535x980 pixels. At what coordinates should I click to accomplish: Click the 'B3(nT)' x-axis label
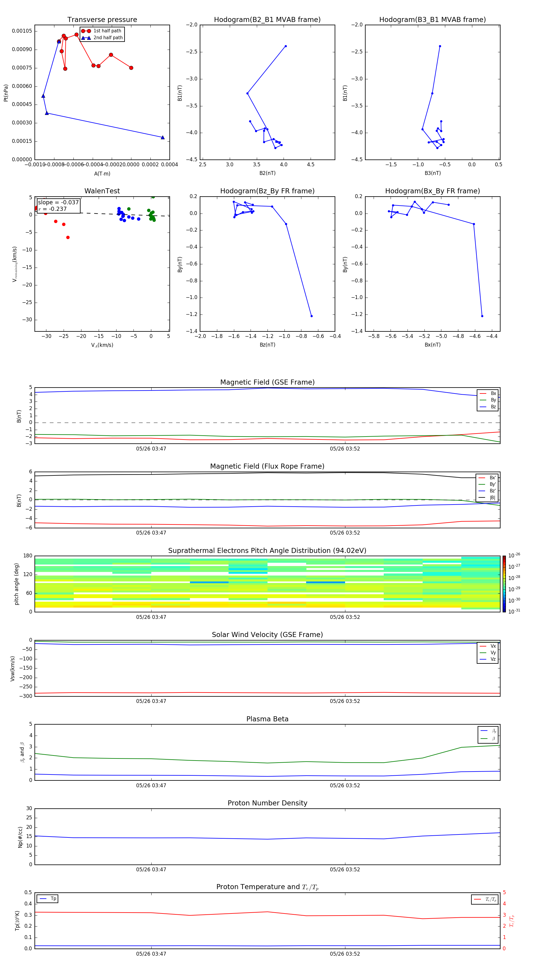pos(432,173)
